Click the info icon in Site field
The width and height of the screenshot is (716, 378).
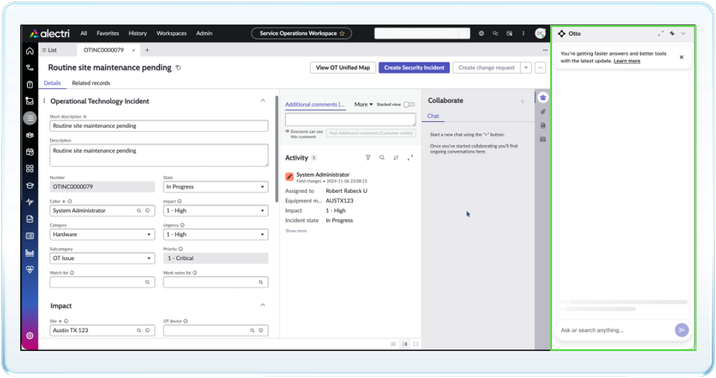tap(147, 330)
